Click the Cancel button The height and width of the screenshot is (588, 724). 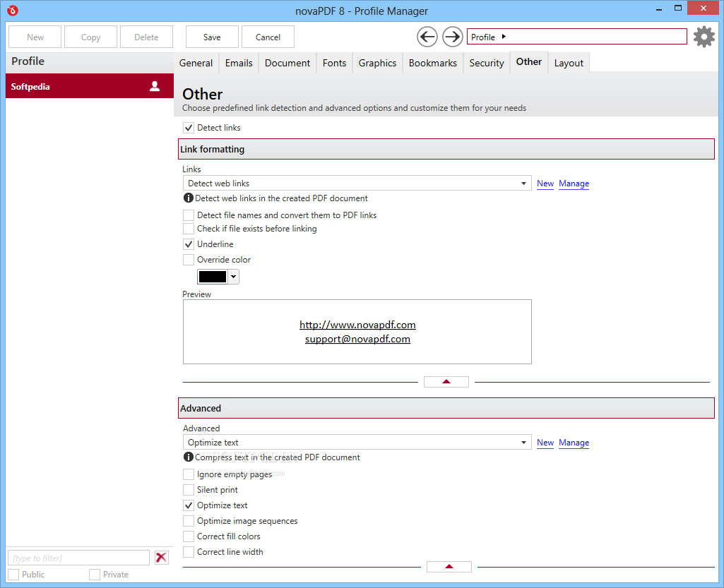point(268,37)
